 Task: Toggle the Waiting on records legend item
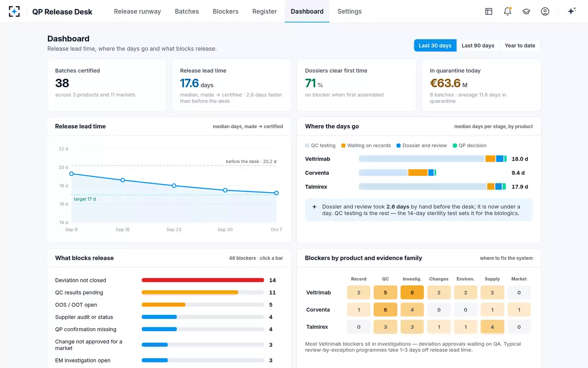[x=366, y=146]
